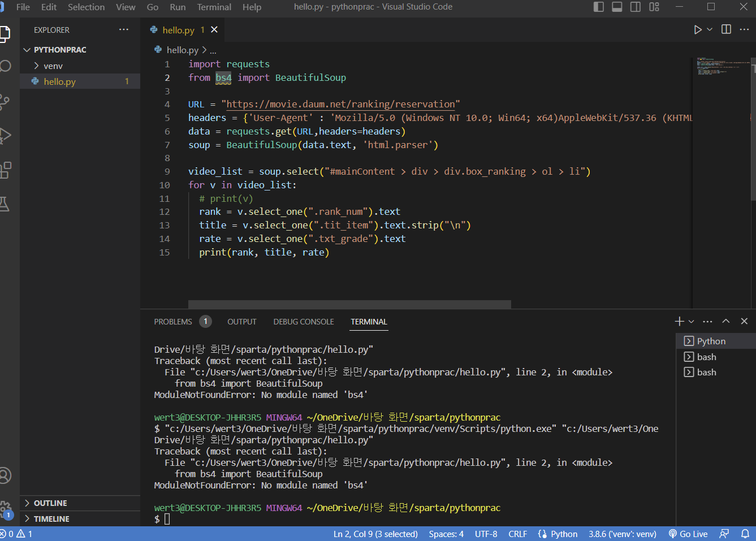This screenshot has height=541, width=756.
Task: Close the hello.py editor tab
Action: [x=214, y=29]
